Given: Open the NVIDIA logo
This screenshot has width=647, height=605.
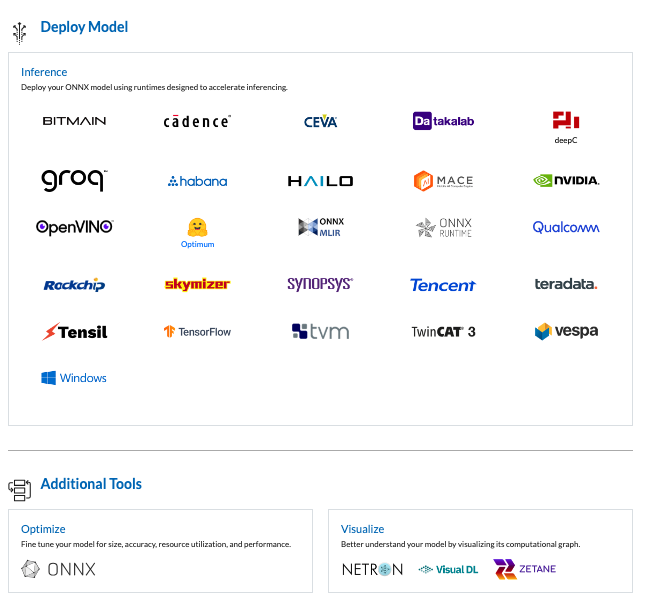Looking at the screenshot, I should [566, 180].
